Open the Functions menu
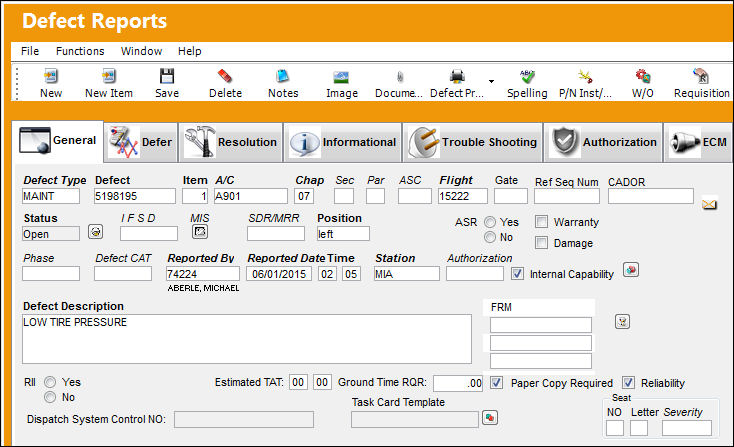 pos(80,51)
